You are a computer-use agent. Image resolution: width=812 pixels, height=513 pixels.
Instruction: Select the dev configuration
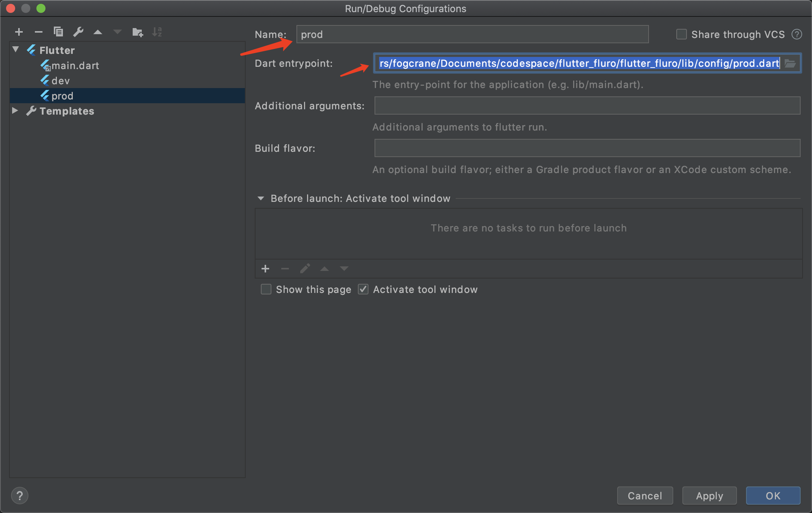[x=61, y=81]
